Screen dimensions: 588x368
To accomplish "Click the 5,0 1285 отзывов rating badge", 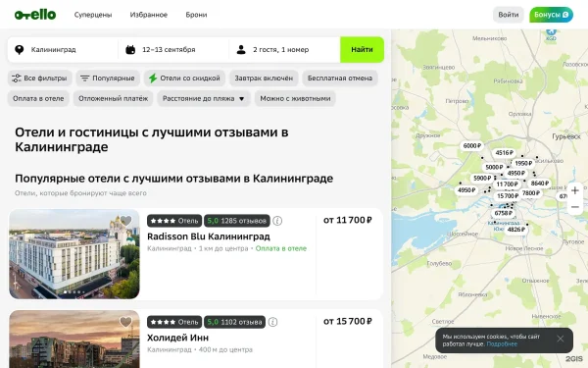I will pos(237,221).
